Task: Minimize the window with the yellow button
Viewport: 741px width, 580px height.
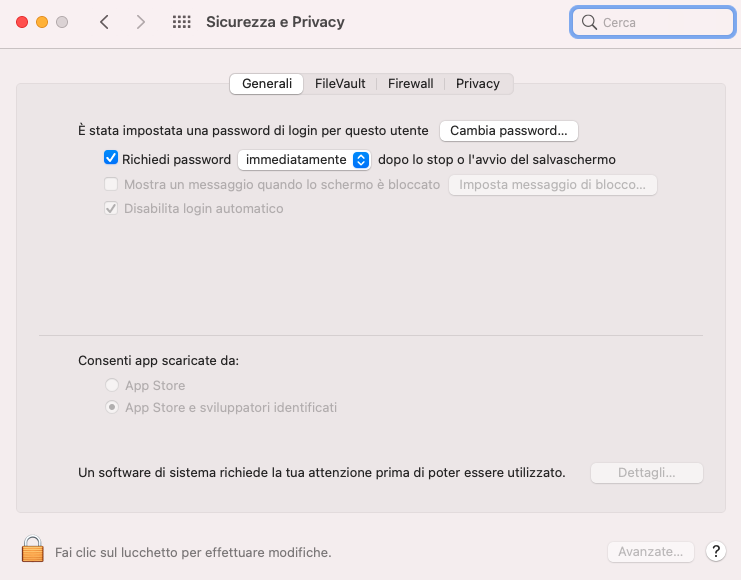Action: coord(42,22)
